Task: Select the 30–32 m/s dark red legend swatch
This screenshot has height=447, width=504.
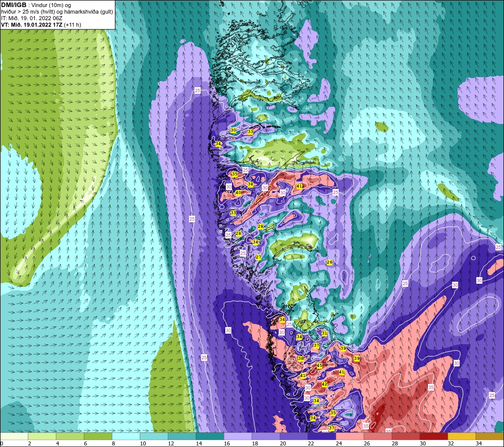Action: [x=433, y=436]
